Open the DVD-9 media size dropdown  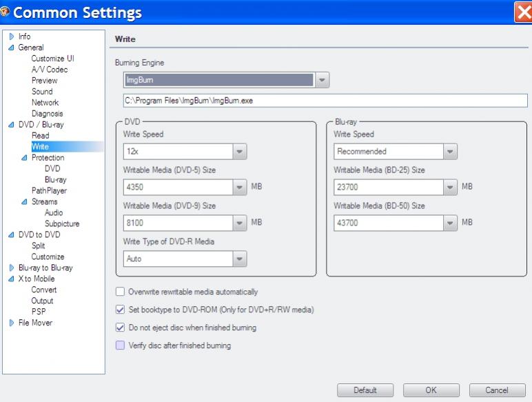click(x=240, y=223)
